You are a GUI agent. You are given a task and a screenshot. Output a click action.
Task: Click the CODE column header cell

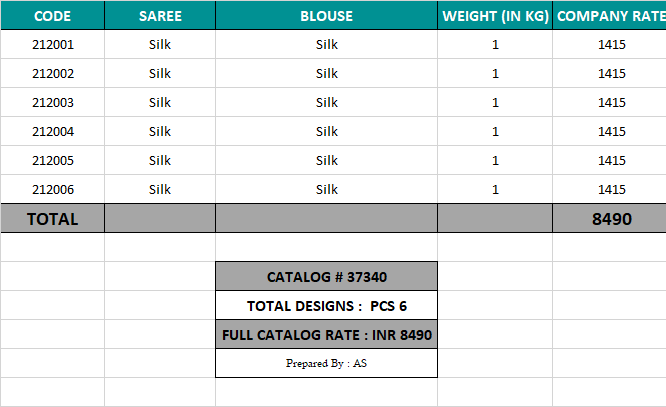coord(52,16)
